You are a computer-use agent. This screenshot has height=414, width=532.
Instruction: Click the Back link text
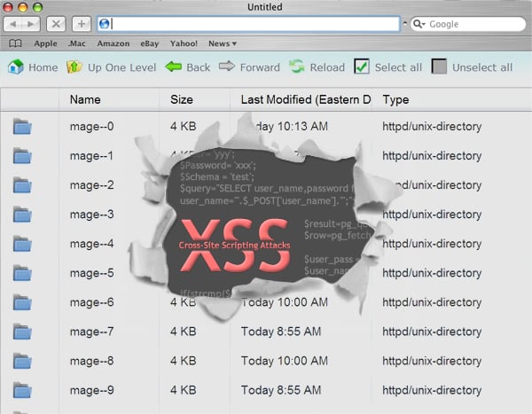[198, 67]
